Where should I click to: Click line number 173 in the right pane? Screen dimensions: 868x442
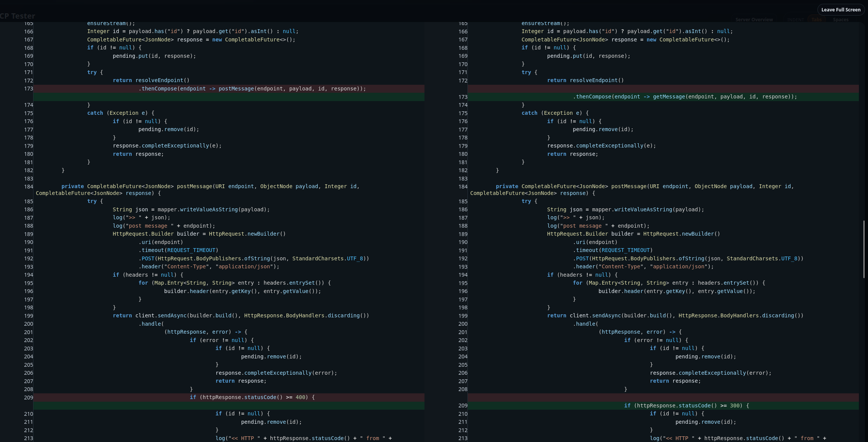point(463,97)
